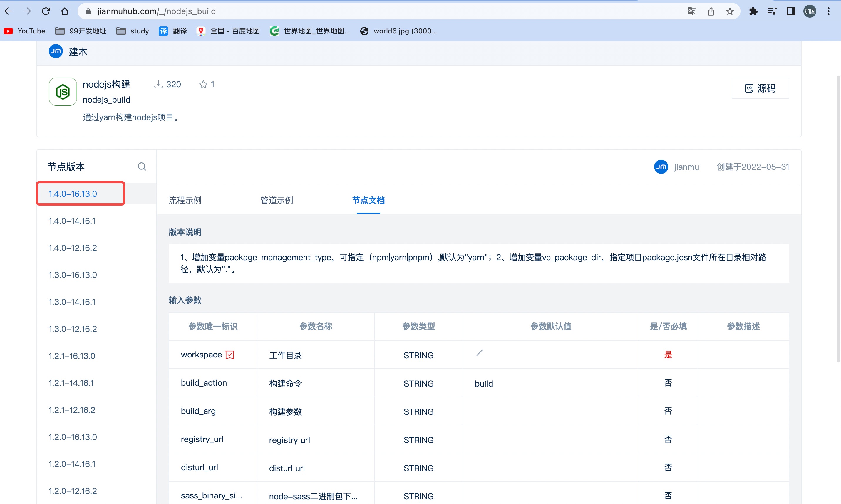Click the 创建于2022-05-31 date text
Screen dimensions: 841x504
(x=753, y=167)
